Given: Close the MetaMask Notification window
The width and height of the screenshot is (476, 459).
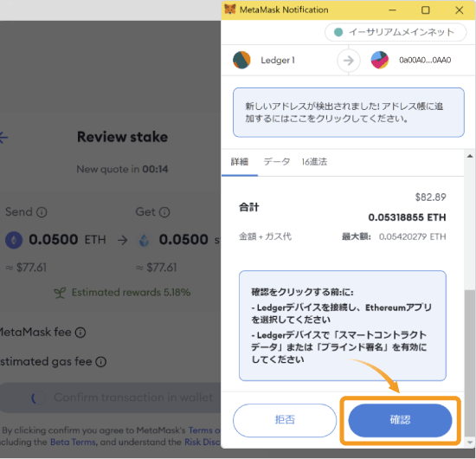Looking at the screenshot, I should (x=460, y=10).
